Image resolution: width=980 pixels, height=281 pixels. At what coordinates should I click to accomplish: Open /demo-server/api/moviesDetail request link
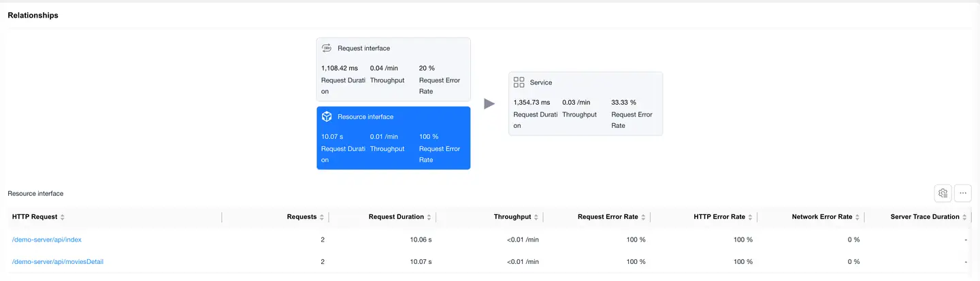57,261
